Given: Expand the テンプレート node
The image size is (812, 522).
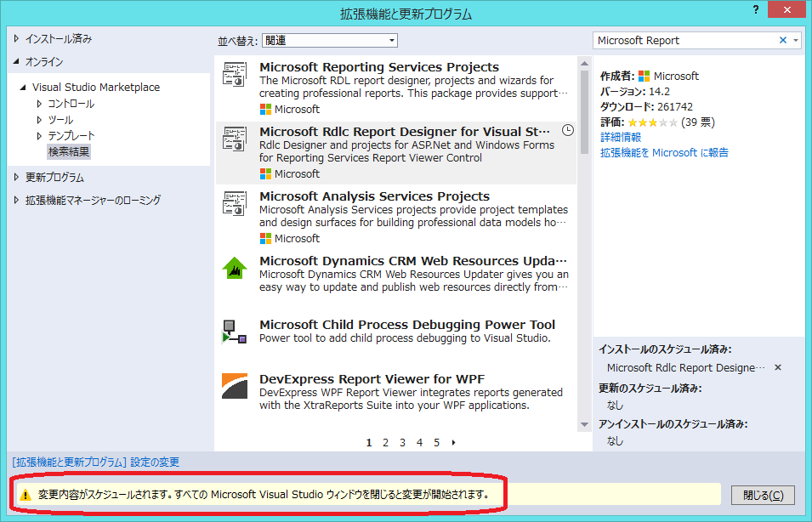Looking at the screenshot, I should tap(39, 136).
